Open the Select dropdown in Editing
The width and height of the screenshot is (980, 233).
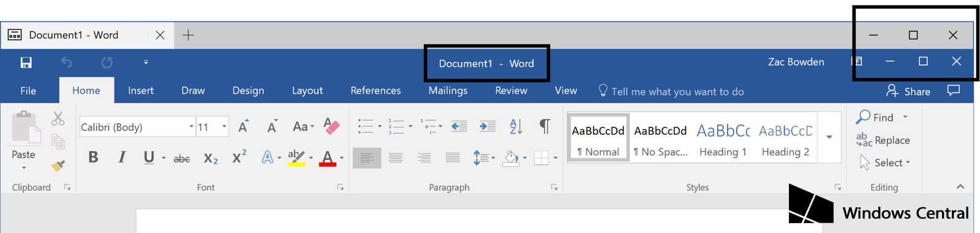(x=885, y=162)
